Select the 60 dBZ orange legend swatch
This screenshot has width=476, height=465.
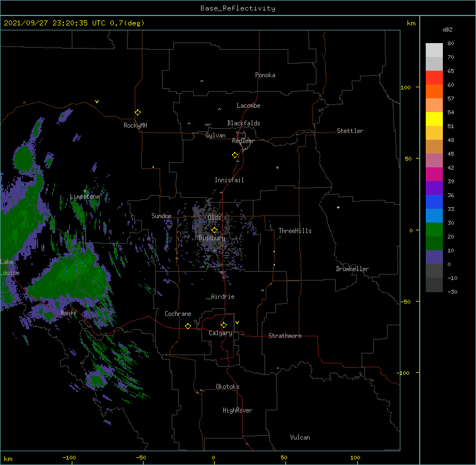[434, 91]
